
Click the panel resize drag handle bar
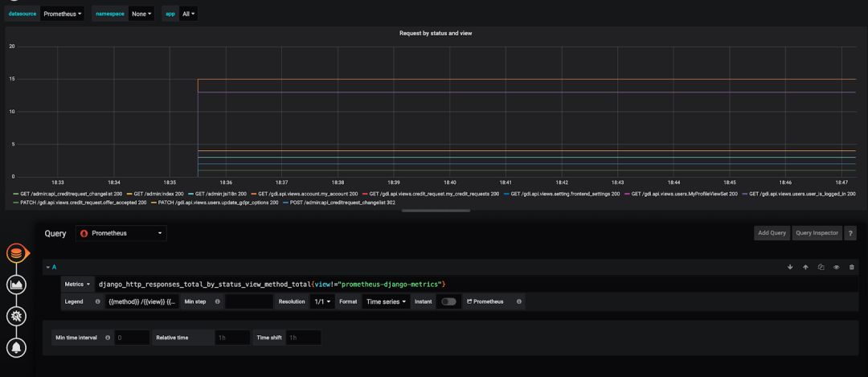(x=436, y=211)
